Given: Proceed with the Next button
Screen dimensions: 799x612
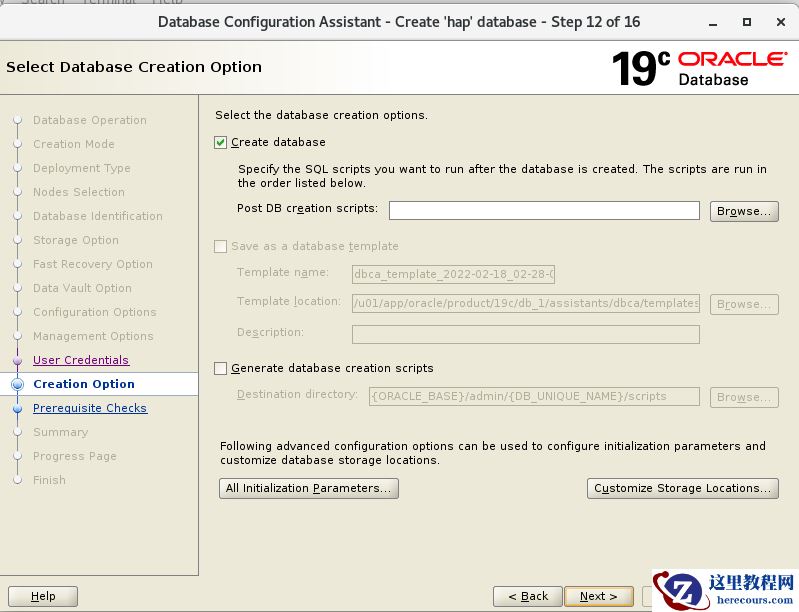Looking at the screenshot, I should pos(599,596).
